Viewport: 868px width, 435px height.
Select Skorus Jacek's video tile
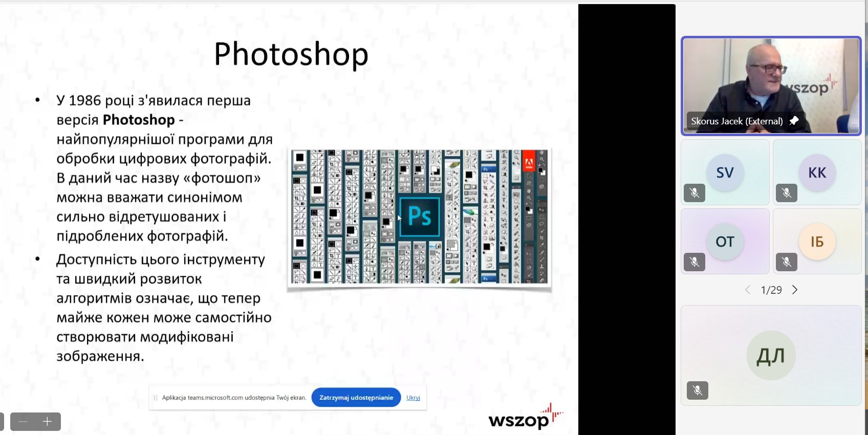coord(771,86)
